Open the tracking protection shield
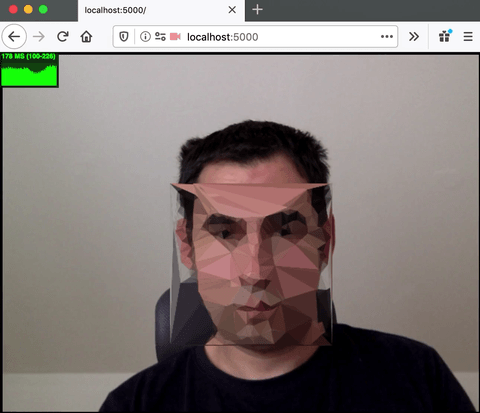This screenshot has width=480, height=413. [124, 37]
